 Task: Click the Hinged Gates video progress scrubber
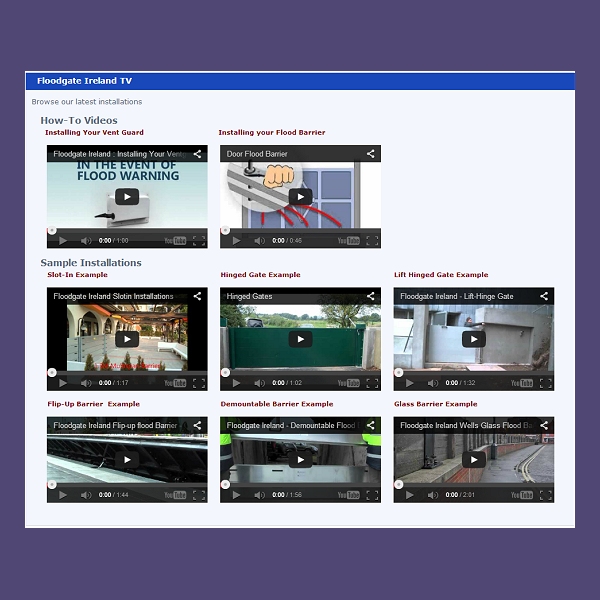pyautogui.click(x=225, y=373)
